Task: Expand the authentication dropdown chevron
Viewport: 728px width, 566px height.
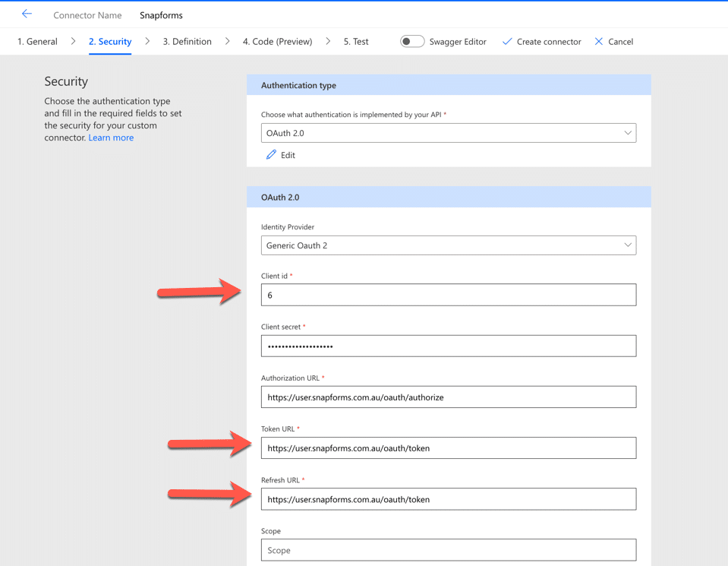Action: tap(629, 133)
